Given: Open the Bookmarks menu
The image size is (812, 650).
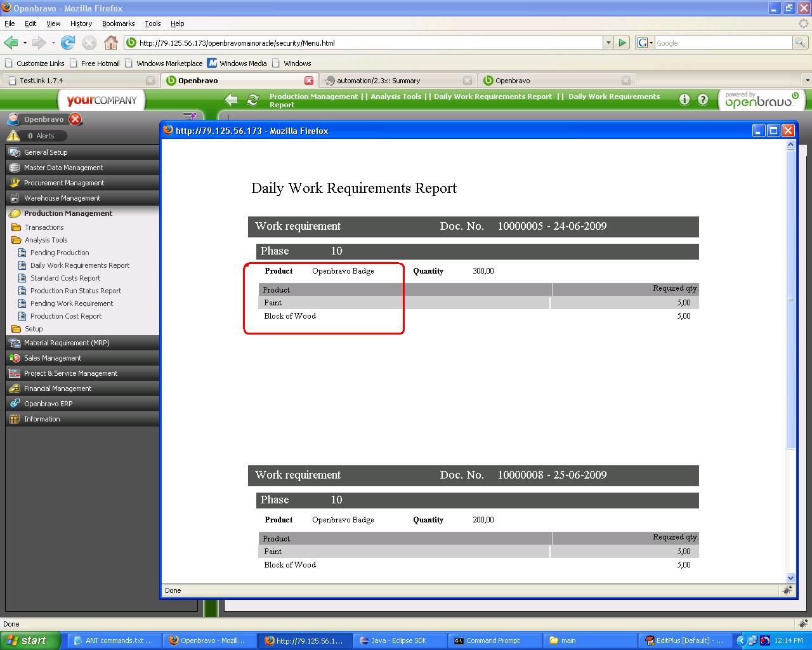Looking at the screenshot, I should click(118, 23).
